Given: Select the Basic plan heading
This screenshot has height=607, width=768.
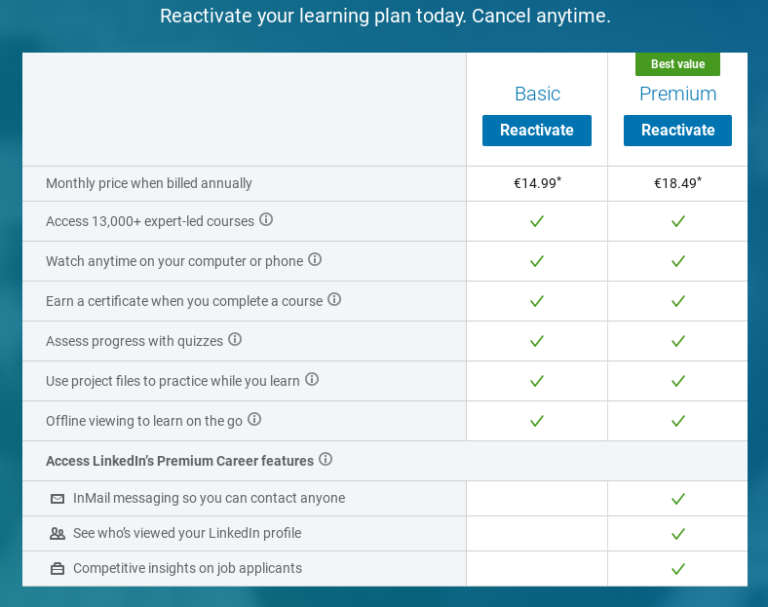Looking at the screenshot, I should tap(537, 94).
